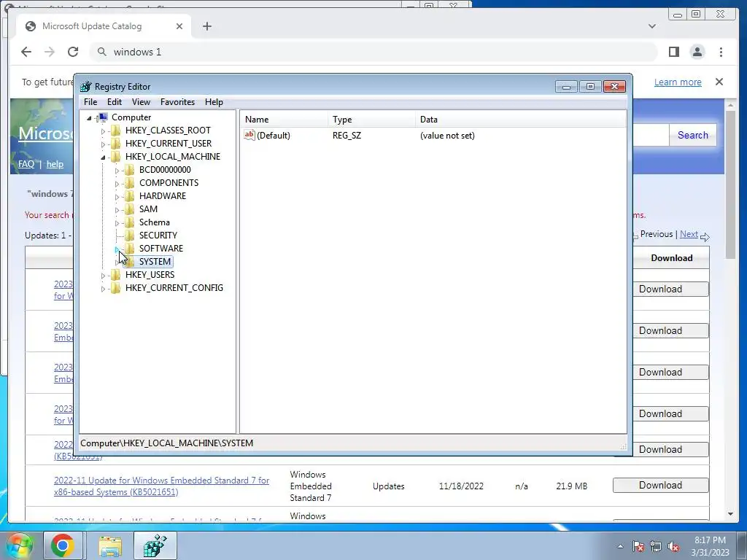747x560 pixels.
Task: Expand the SAM key
Action: [117, 210]
